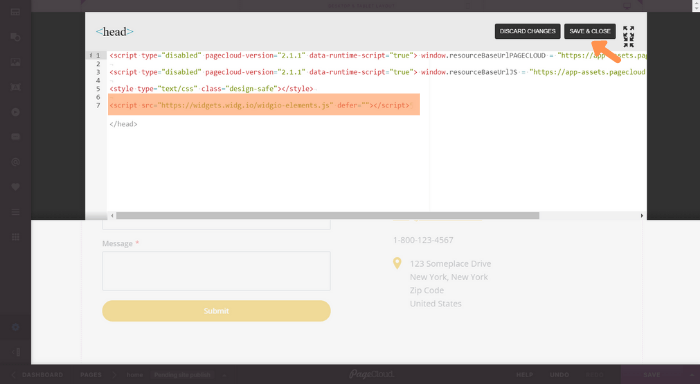Open the hamburger menu icon in sidebar
The height and width of the screenshot is (384, 700).
coord(15,212)
